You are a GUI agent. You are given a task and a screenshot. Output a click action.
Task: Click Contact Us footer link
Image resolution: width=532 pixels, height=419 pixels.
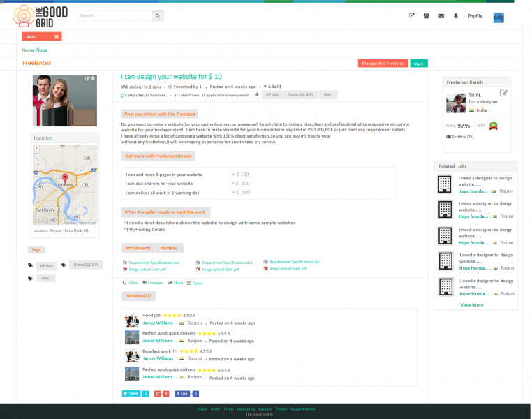[x=246, y=409]
